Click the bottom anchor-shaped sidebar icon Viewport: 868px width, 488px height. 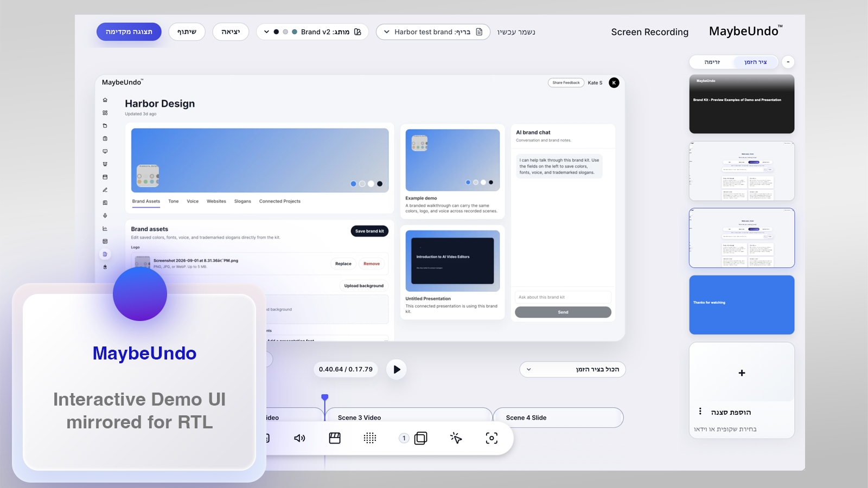click(x=105, y=267)
